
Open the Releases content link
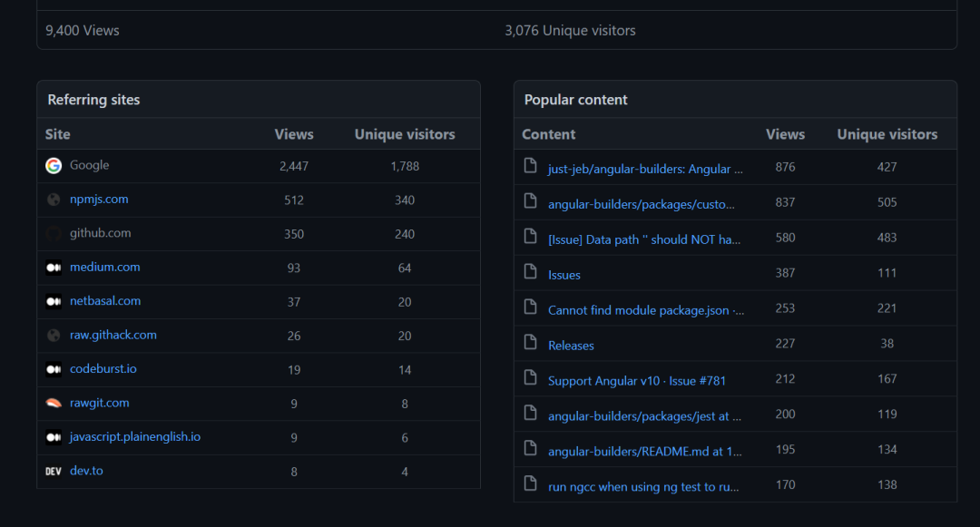pyautogui.click(x=572, y=346)
